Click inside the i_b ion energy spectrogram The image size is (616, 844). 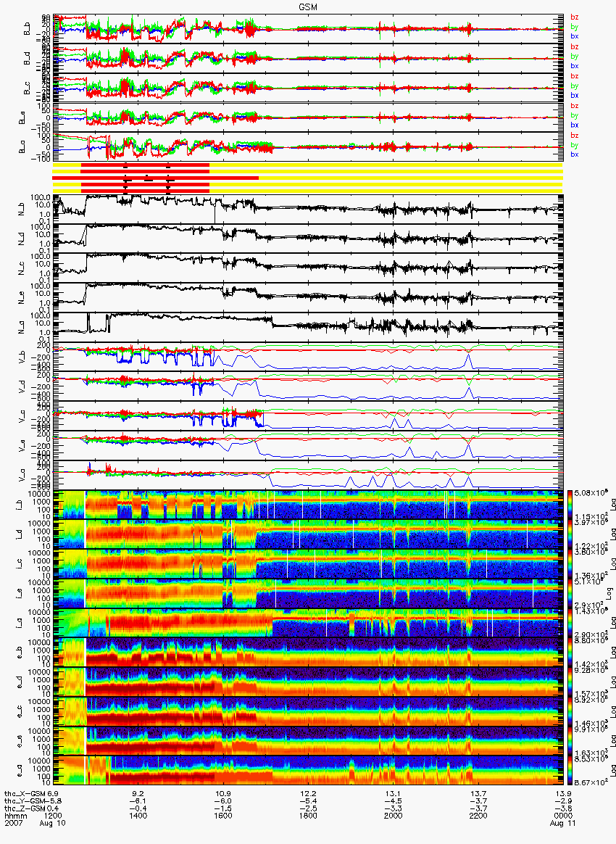[308, 505]
